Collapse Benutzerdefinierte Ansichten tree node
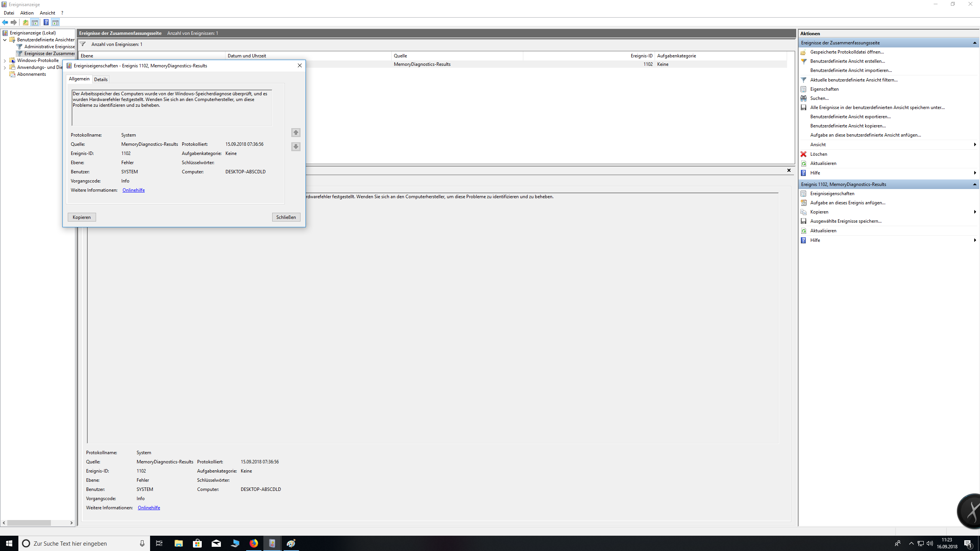 (x=5, y=40)
